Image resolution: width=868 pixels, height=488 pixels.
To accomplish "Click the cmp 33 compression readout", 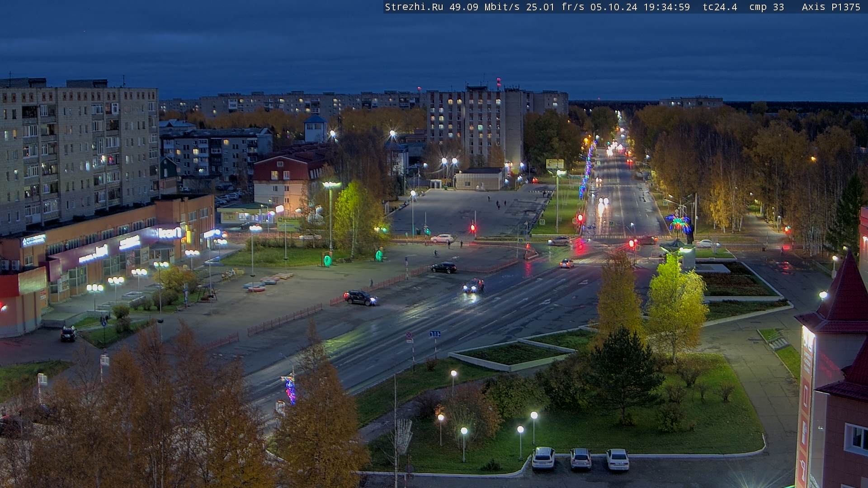I will click(x=767, y=7).
